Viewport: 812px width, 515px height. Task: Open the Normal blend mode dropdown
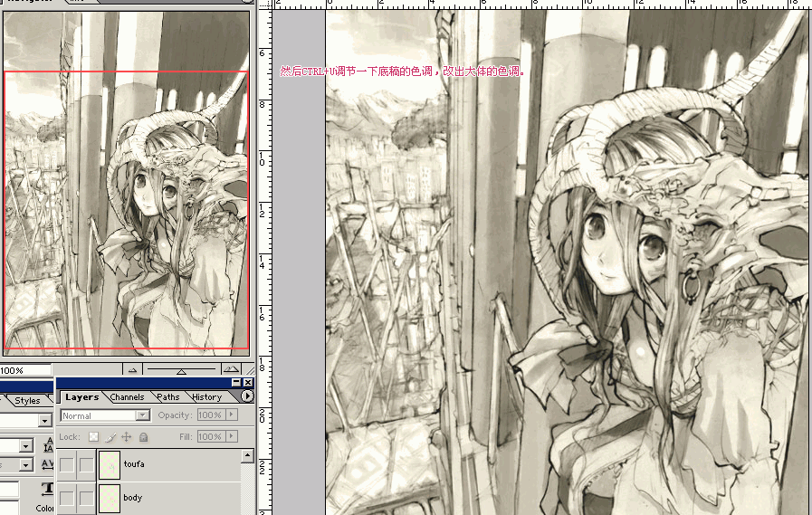(106, 415)
